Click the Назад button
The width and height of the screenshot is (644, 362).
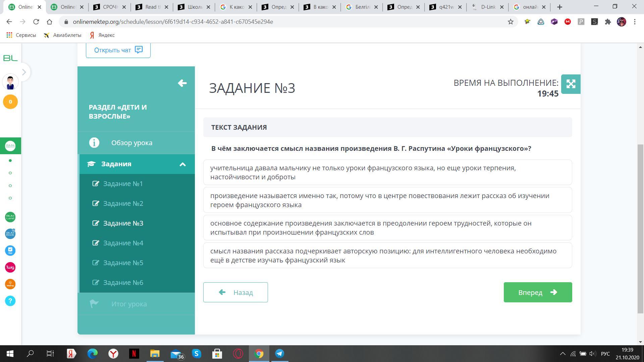(x=235, y=292)
